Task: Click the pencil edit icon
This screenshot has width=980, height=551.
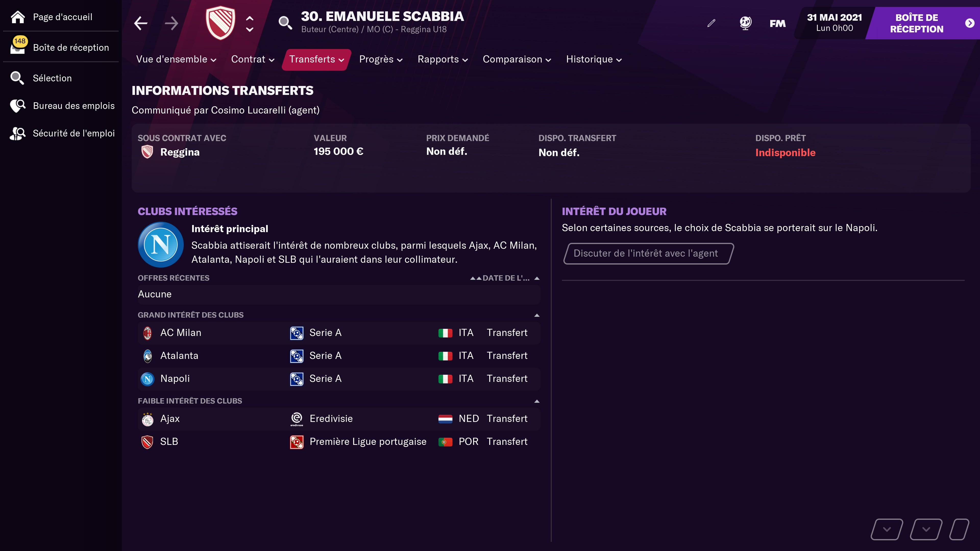Action: pos(711,23)
